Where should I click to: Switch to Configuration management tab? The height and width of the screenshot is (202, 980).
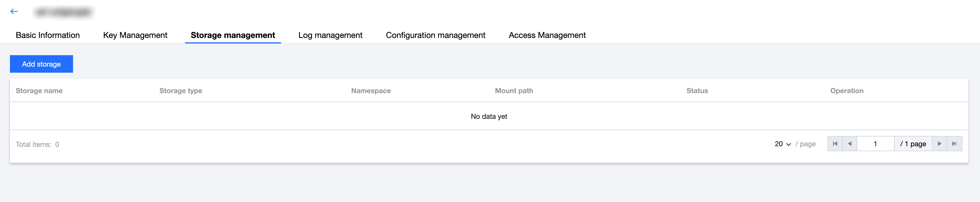(x=435, y=35)
